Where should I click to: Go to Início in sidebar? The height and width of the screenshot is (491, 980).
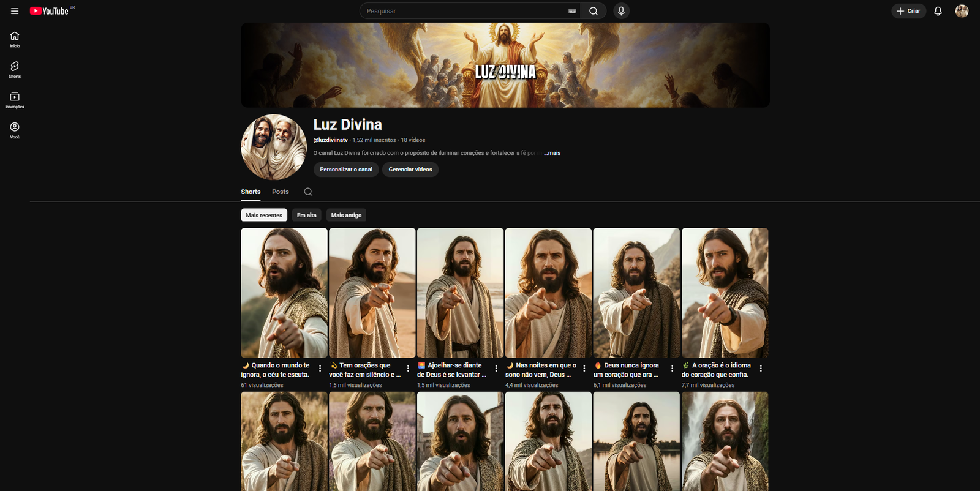click(15, 39)
